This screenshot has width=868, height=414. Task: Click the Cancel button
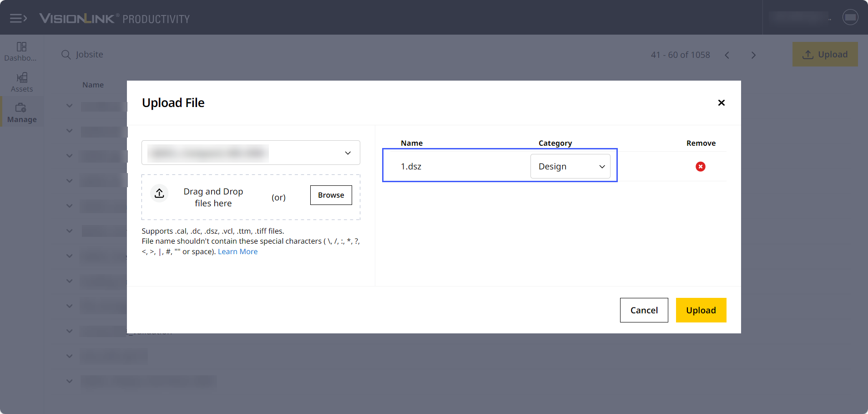click(x=644, y=310)
